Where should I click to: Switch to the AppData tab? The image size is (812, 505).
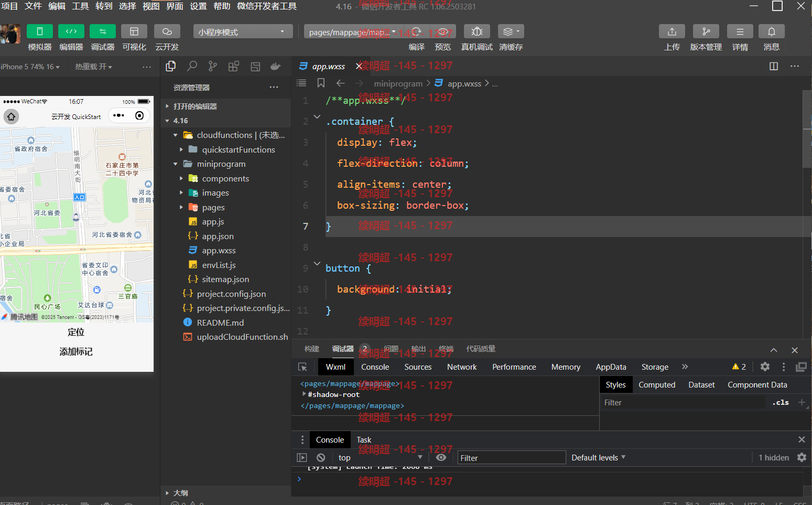[611, 367]
